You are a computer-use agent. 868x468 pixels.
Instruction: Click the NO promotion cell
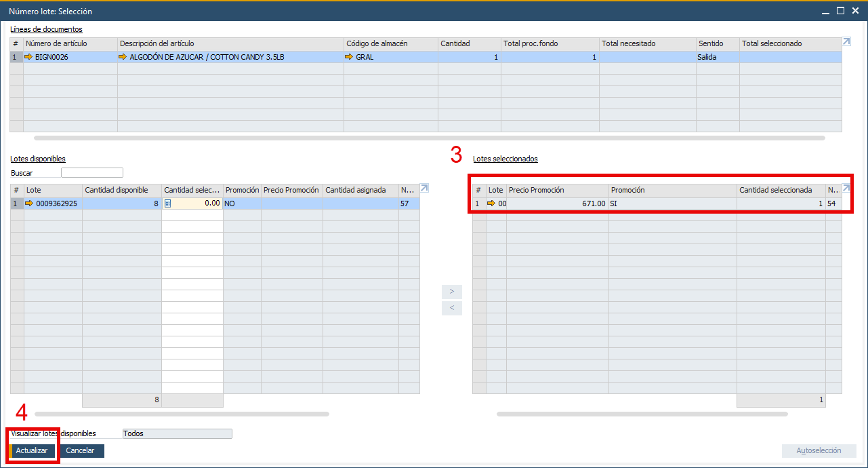pyautogui.click(x=243, y=203)
